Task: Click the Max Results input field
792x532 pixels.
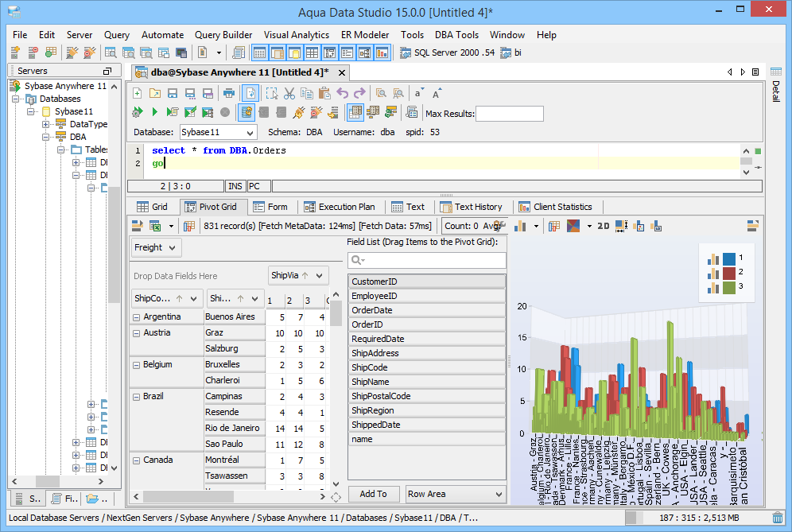Action: coord(510,114)
